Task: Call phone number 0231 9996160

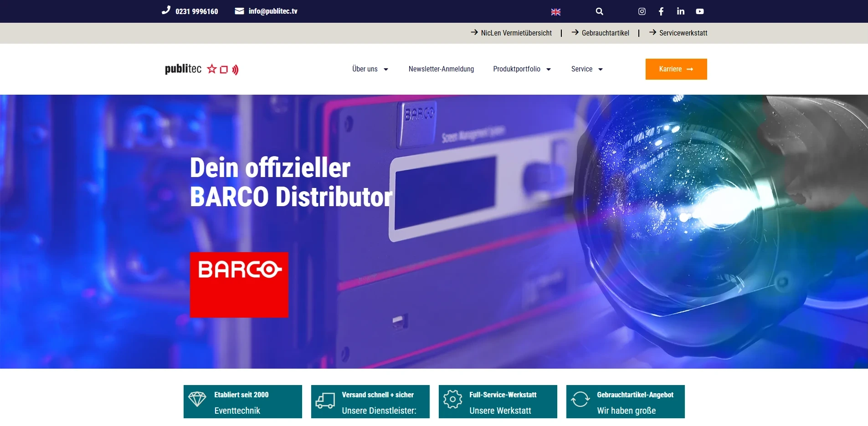Action: click(x=197, y=11)
